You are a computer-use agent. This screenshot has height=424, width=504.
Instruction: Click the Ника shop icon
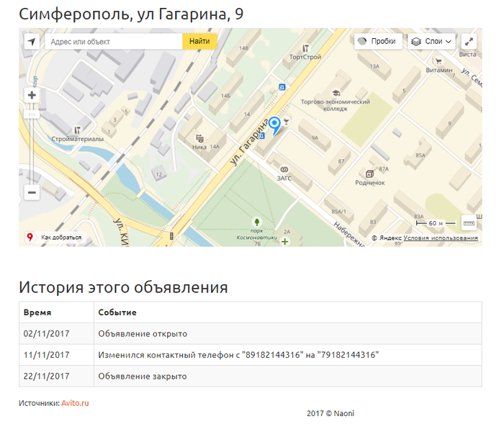(x=199, y=138)
